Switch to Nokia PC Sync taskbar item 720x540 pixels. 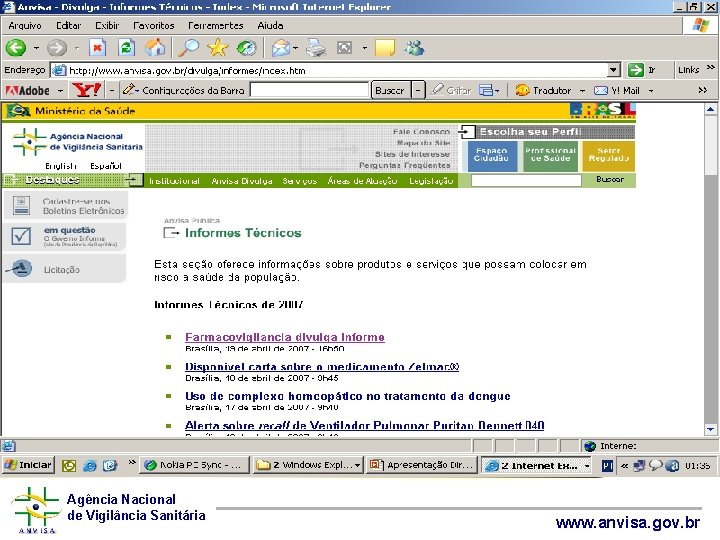(195, 465)
